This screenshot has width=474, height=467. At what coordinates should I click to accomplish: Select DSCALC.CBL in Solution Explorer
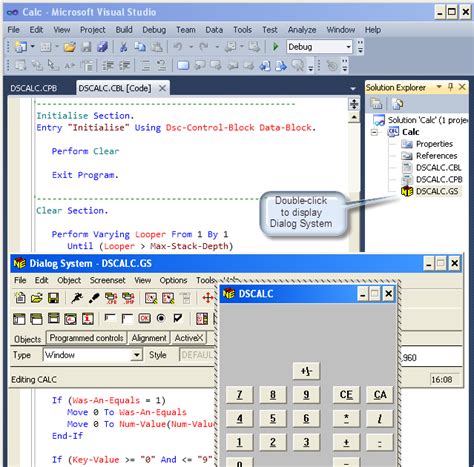coord(439,168)
